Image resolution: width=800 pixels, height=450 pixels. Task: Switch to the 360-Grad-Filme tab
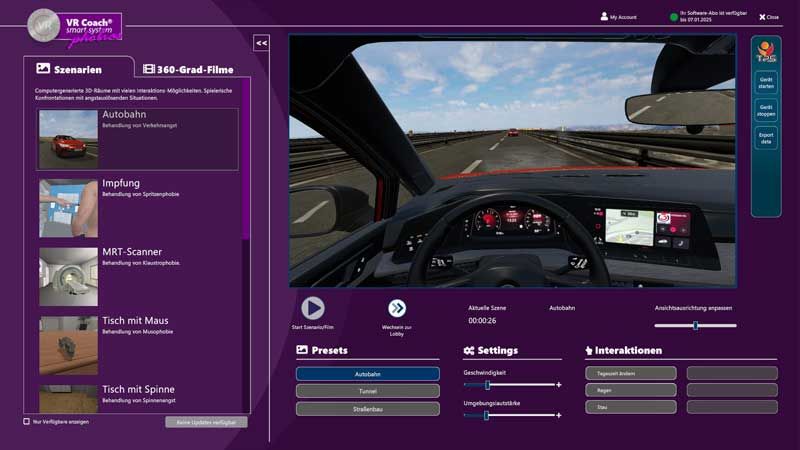[x=188, y=69]
